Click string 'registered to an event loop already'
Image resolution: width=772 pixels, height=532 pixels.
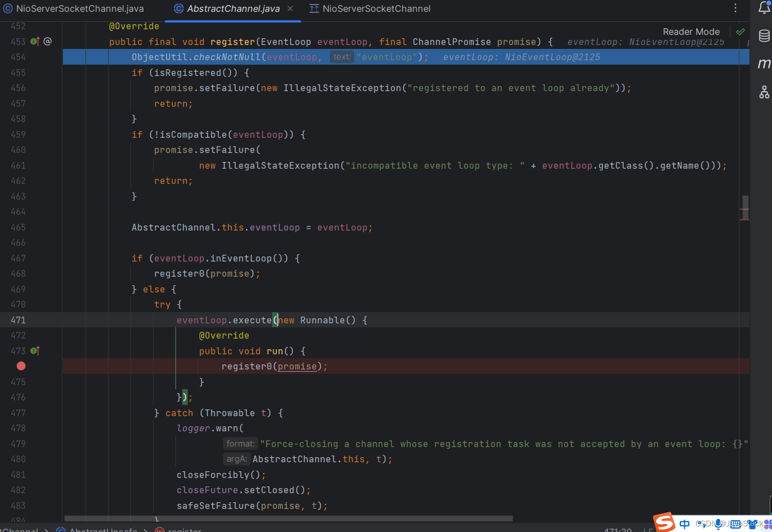tap(511, 88)
